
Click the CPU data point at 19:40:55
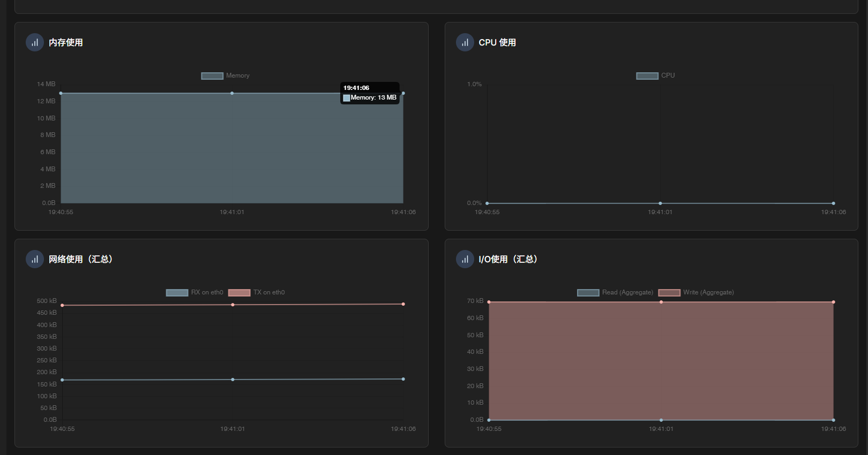tap(487, 203)
